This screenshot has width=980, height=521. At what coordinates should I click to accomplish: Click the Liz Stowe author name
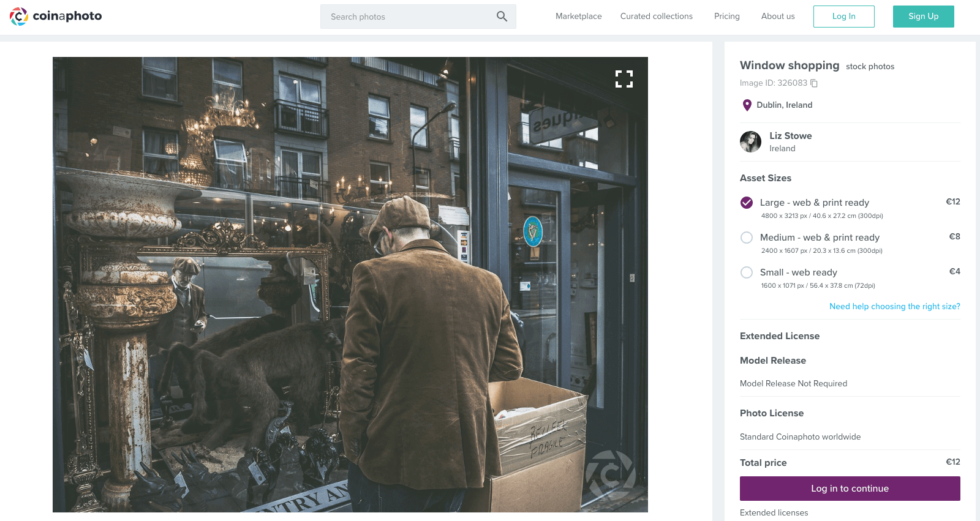790,136
